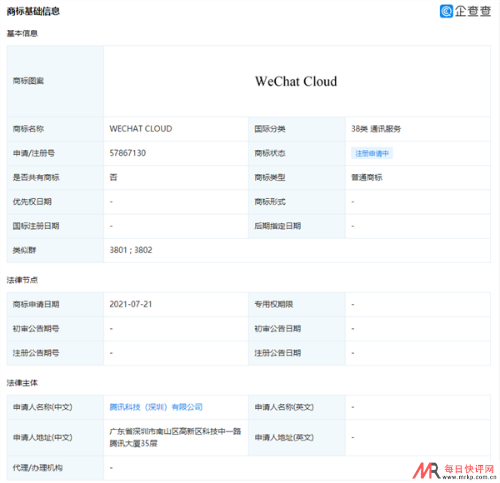Select the 38类 通讯服务 classification value
Viewport: 500px width, 483px height.
click(376, 129)
